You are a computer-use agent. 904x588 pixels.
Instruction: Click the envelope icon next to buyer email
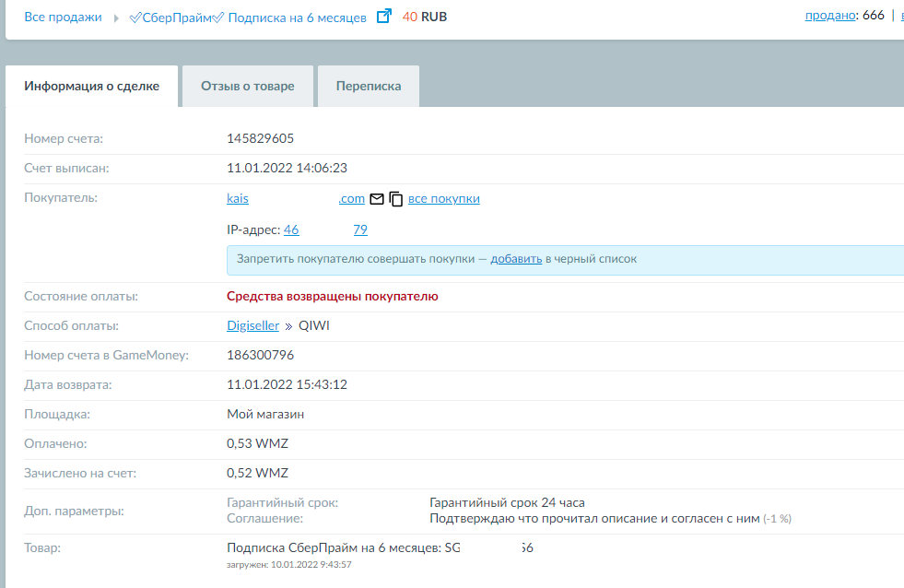(x=377, y=199)
